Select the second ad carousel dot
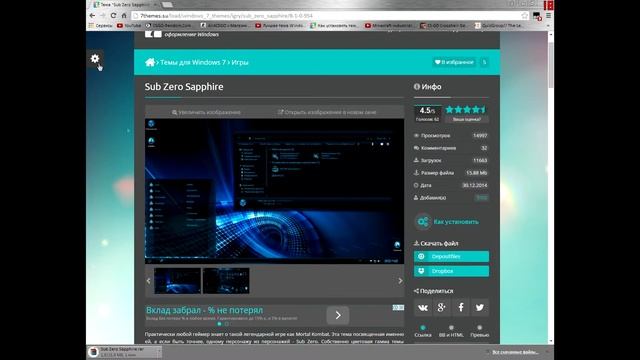The width and height of the screenshot is (640, 360). [x=227, y=324]
